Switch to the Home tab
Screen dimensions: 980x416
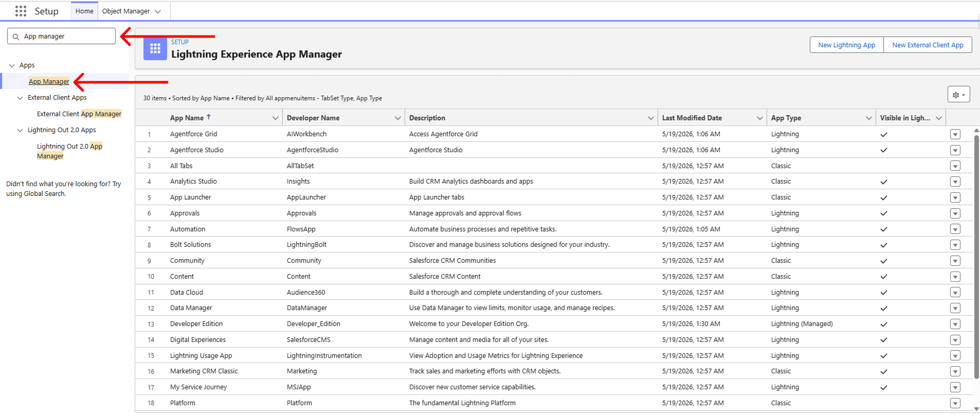tap(84, 11)
